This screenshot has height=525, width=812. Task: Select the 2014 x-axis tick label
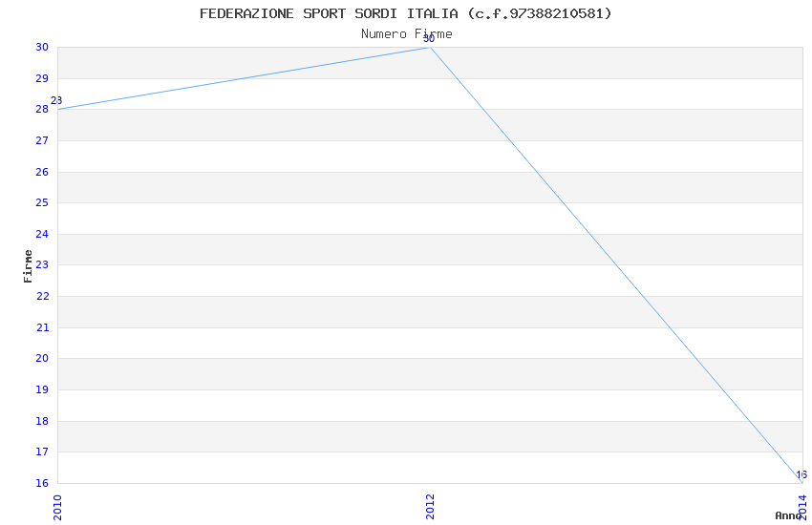pos(802,507)
